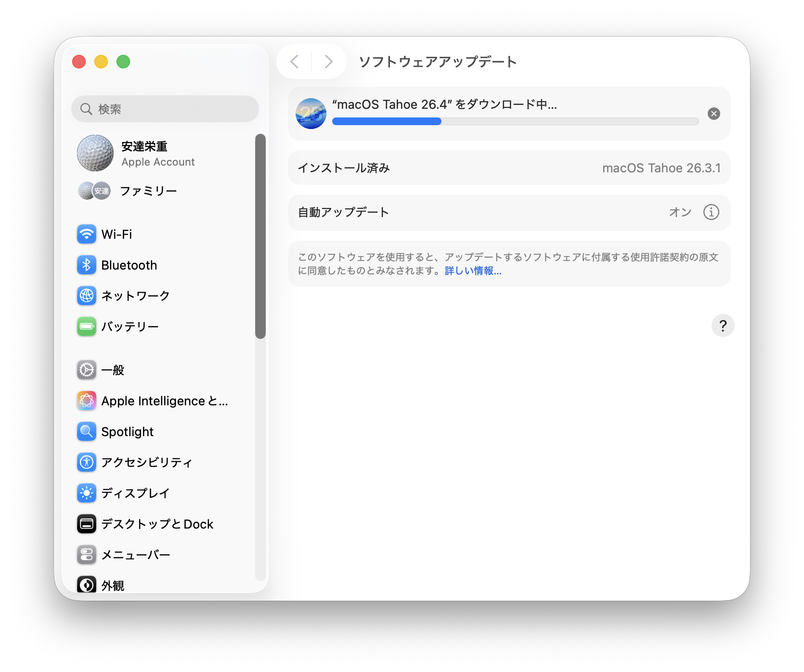Viewport: 804px width, 672px height.
Task: Select the Apple Intelligence icon
Action: pos(87,401)
